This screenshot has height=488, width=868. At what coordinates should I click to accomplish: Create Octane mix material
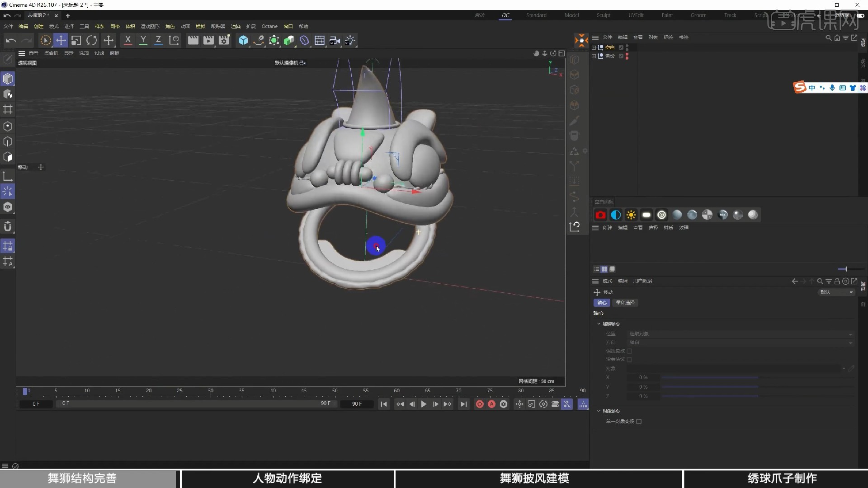tap(722, 215)
